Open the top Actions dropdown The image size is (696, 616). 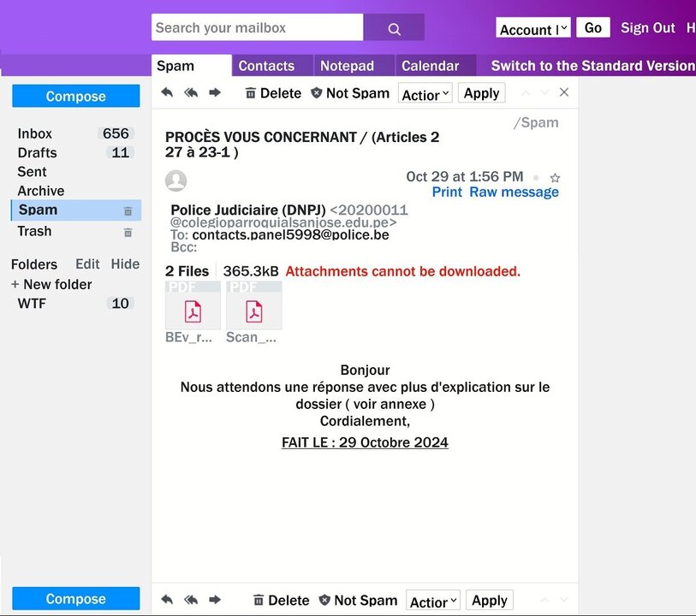(425, 94)
